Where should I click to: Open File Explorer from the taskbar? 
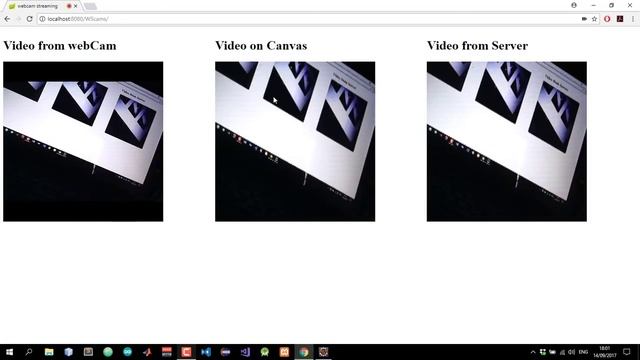pyautogui.click(x=49, y=352)
